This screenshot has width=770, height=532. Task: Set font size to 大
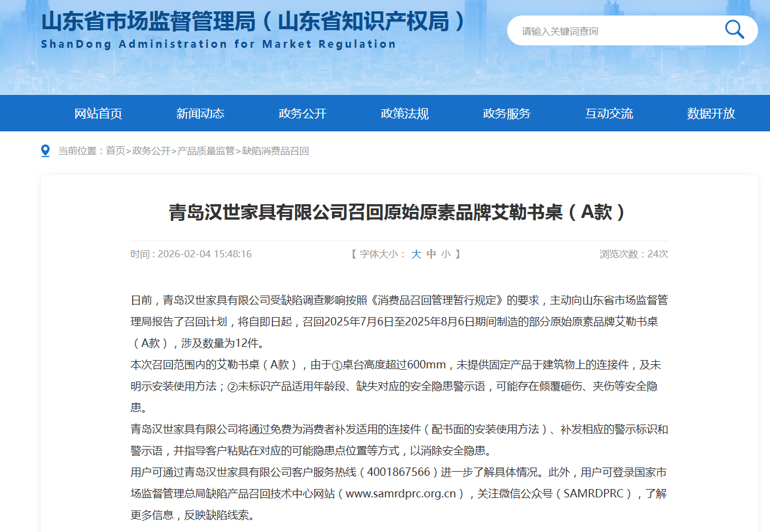[x=416, y=254]
